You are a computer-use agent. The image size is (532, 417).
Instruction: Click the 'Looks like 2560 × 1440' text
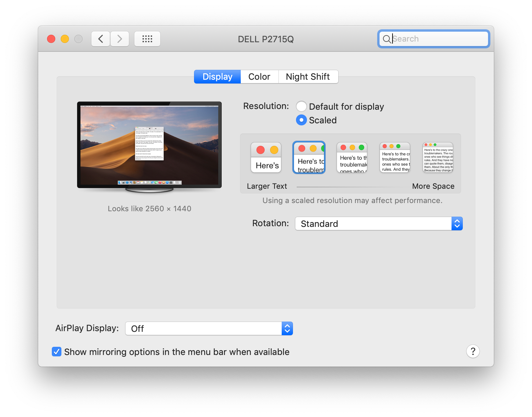pyautogui.click(x=149, y=208)
